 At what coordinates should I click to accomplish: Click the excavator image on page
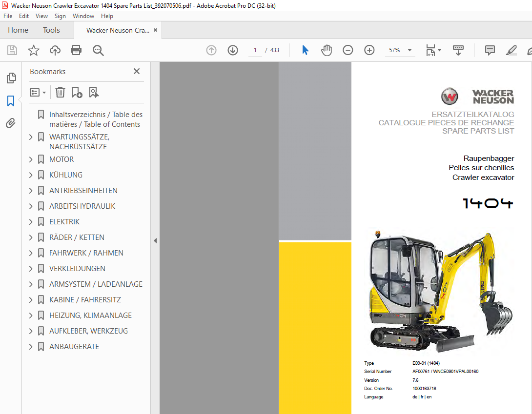(440, 292)
